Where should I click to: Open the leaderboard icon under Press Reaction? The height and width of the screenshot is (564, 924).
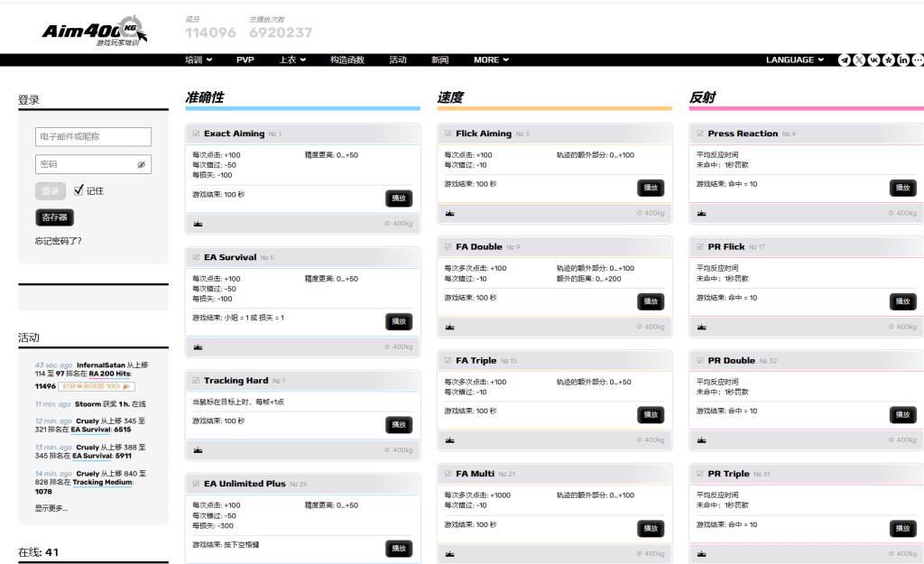(x=702, y=214)
